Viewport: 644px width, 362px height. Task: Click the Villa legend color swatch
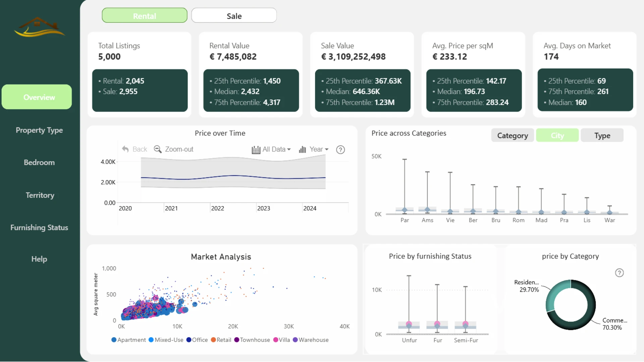pos(276,340)
